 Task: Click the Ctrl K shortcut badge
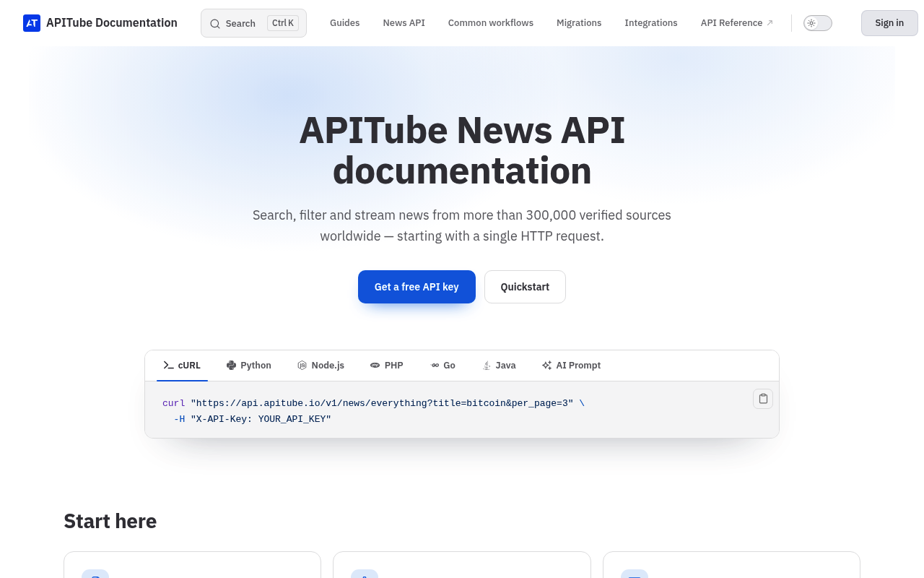coord(283,23)
